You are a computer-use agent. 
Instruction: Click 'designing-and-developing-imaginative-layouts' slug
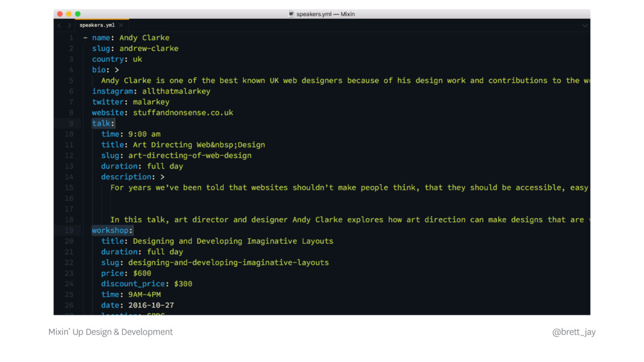228,262
